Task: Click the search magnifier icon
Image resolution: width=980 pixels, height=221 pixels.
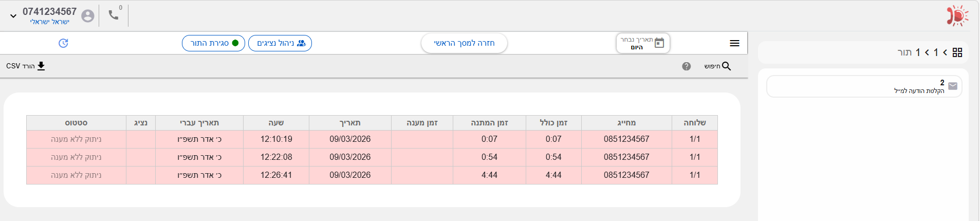Action: coord(726,66)
